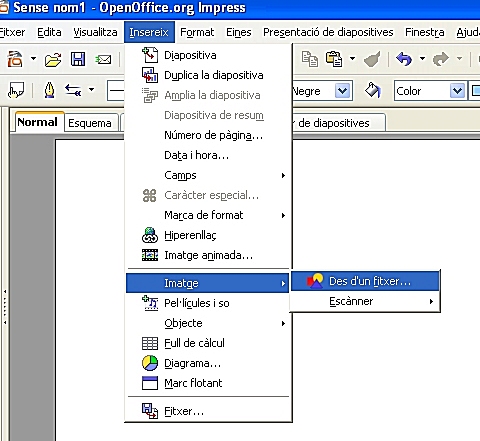Open the Fitxer menu
This screenshot has width=480, height=441.
(12, 32)
